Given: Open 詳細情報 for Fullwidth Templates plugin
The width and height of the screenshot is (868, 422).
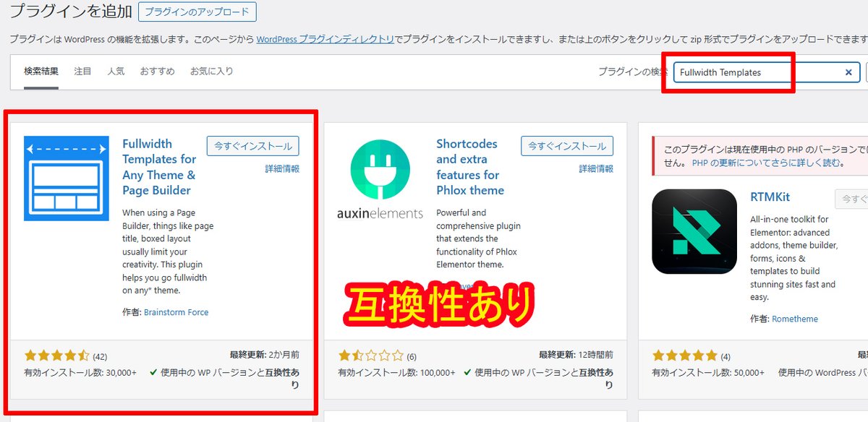Looking at the screenshot, I should click(x=282, y=169).
